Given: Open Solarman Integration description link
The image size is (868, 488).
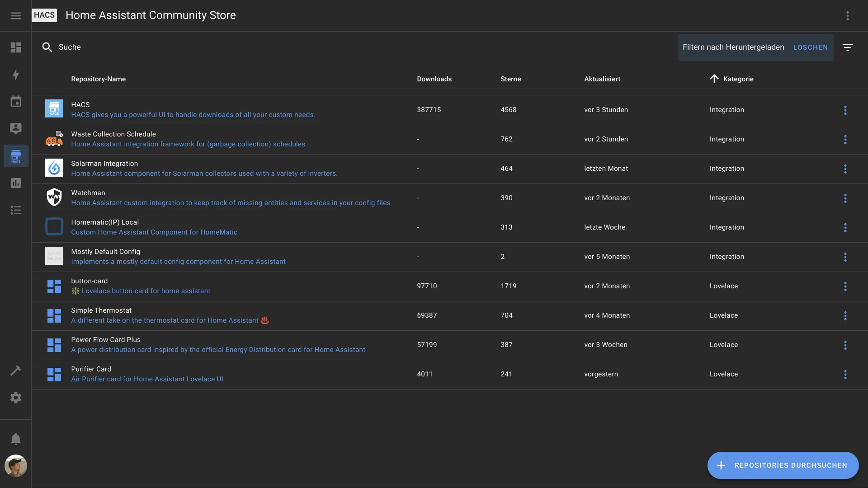Looking at the screenshot, I should pos(204,174).
